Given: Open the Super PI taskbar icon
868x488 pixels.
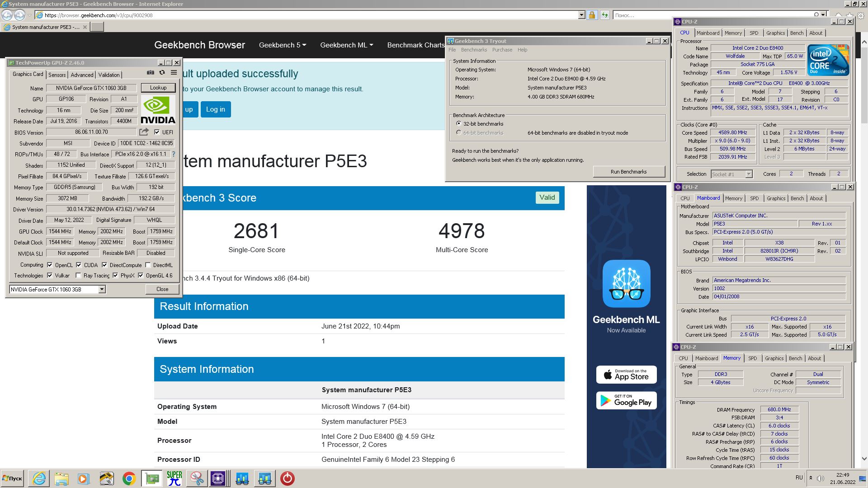Looking at the screenshot, I should pos(174,479).
